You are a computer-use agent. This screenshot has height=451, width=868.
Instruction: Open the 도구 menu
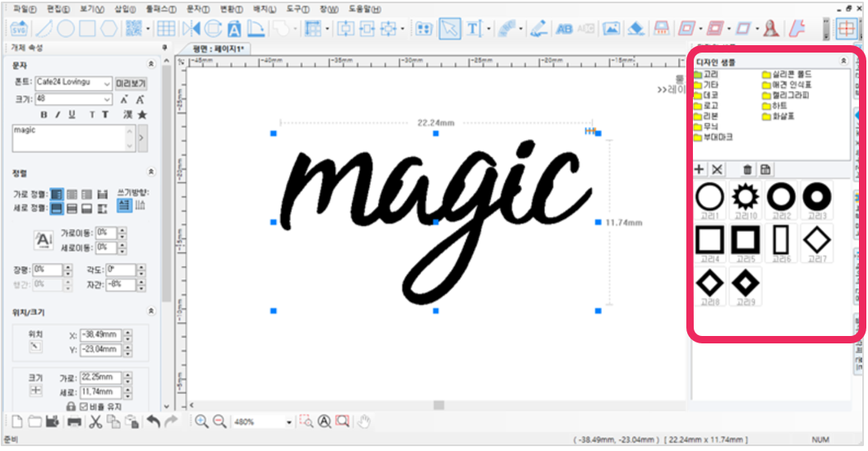tap(298, 9)
